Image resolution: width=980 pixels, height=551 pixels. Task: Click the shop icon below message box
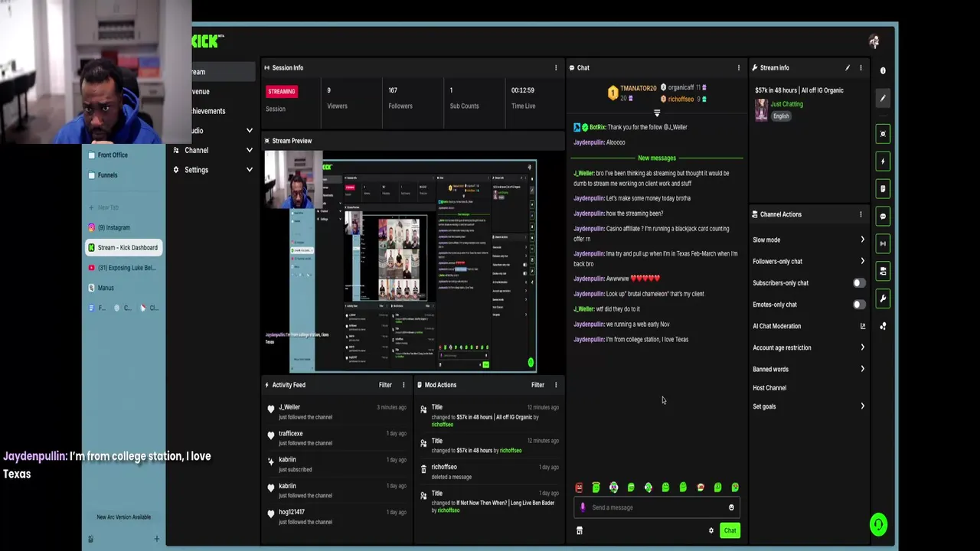tap(579, 530)
